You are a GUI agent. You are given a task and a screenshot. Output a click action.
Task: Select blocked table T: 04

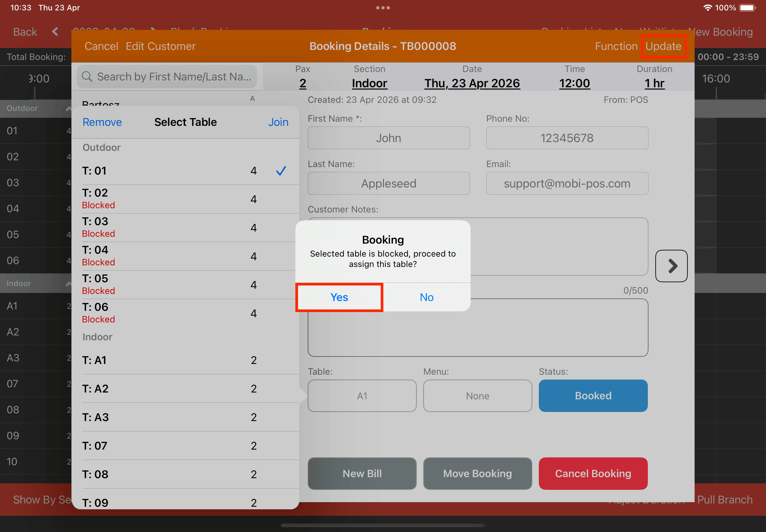coord(185,256)
